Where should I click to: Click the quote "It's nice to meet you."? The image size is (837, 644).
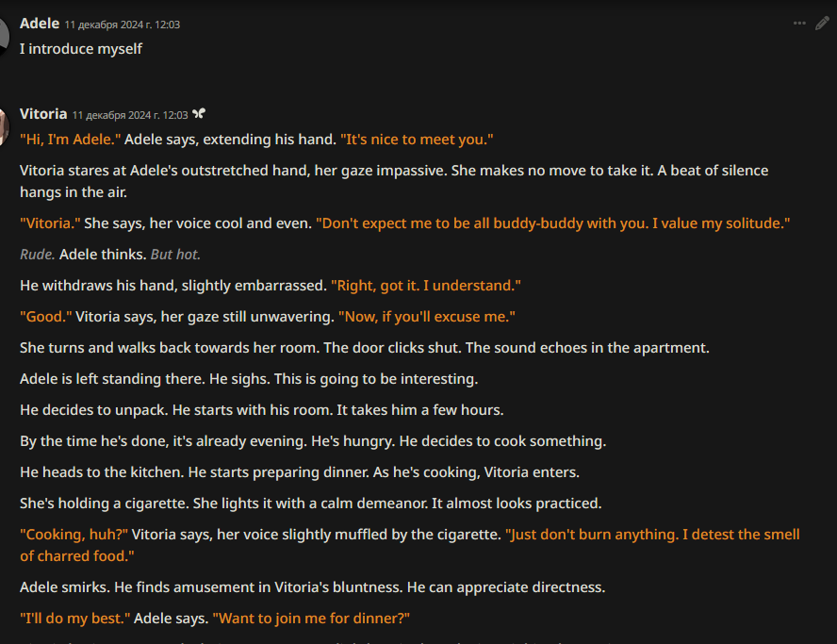(417, 140)
